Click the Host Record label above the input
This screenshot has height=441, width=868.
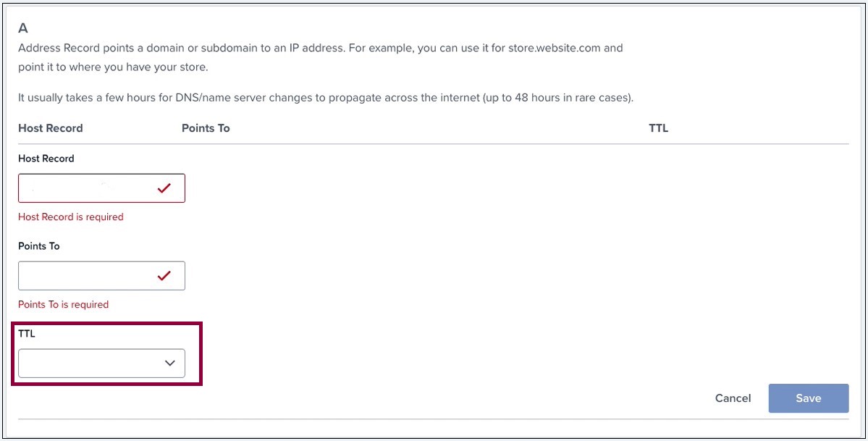[x=46, y=159]
